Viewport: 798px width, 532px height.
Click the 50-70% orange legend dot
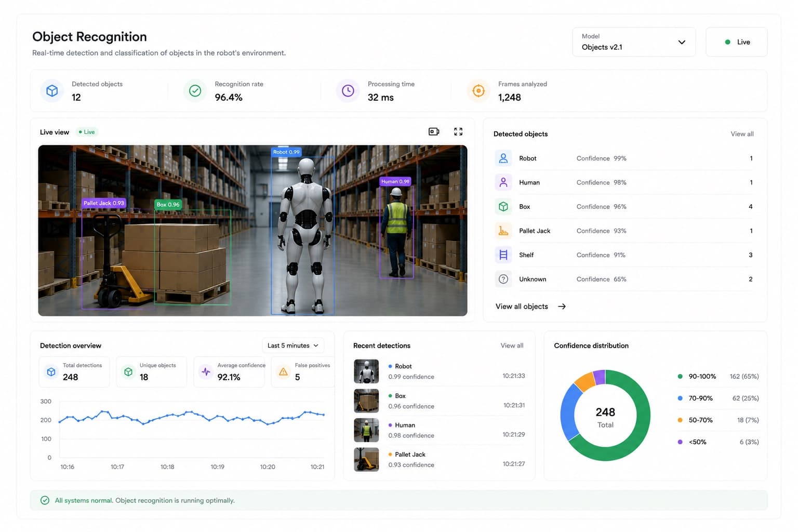pyautogui.click(x=680, y=420)
